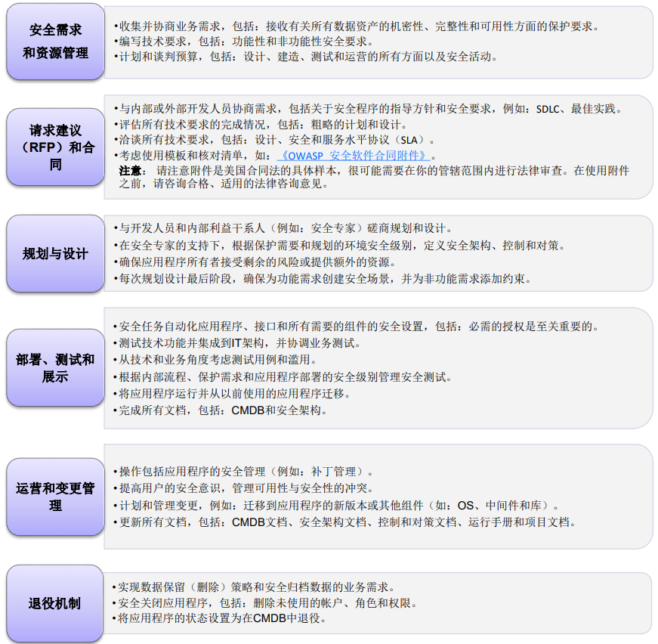Viewport: 658px width, 644px height.
Task: Click bullet 测试技术功能并集成到IT架构
Action: pyautogui.click(x=237, y=343)
